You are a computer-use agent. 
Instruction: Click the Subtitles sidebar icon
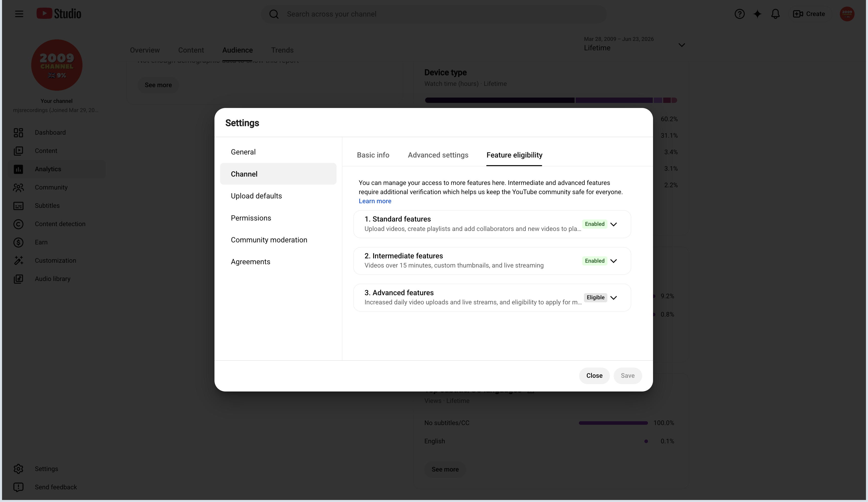point(18,206)
